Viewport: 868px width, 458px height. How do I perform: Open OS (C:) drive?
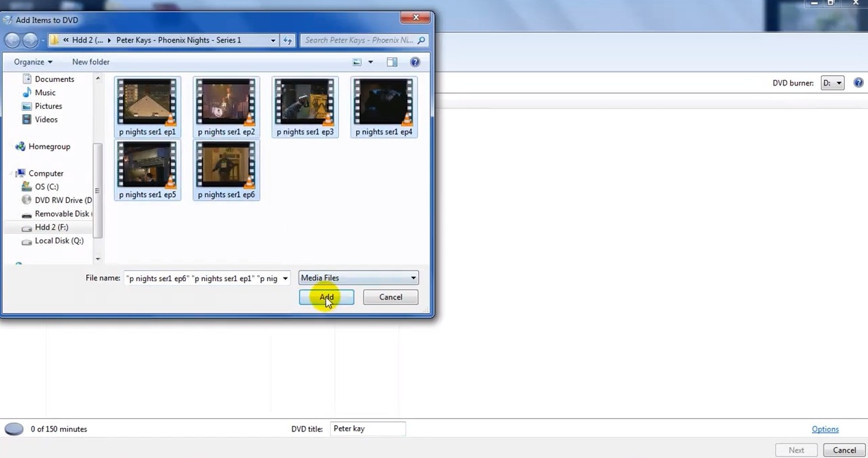coord(46,187)
